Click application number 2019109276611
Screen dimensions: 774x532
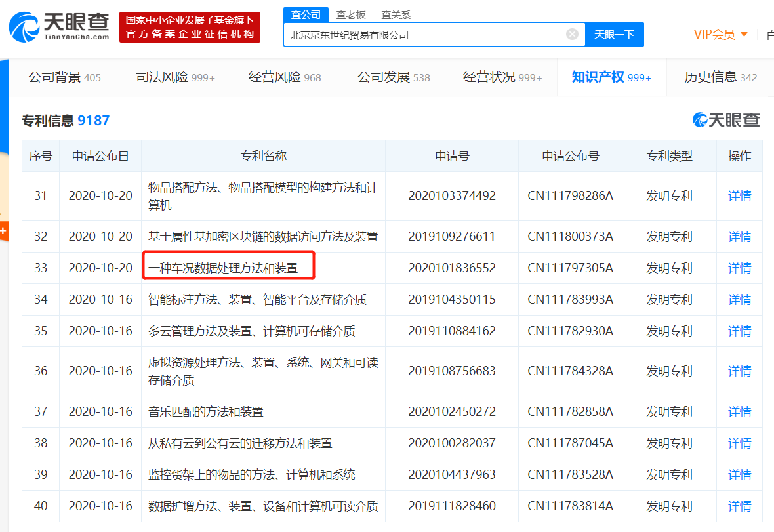(452, 236)
